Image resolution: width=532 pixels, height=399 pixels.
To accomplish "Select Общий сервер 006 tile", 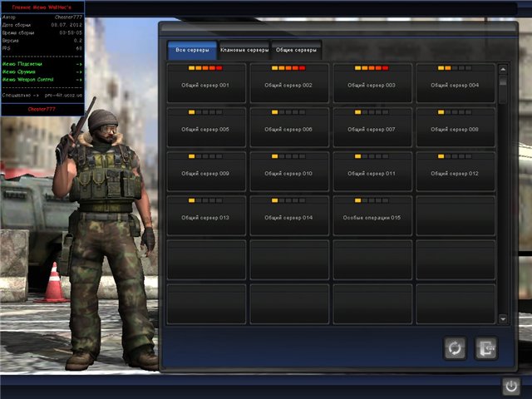I will 289,127.
